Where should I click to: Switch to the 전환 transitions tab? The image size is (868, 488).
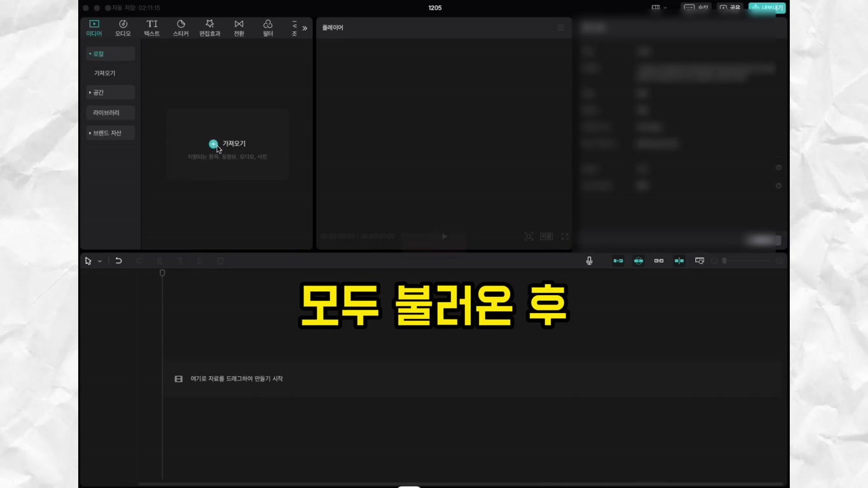[x=239, y=28]
